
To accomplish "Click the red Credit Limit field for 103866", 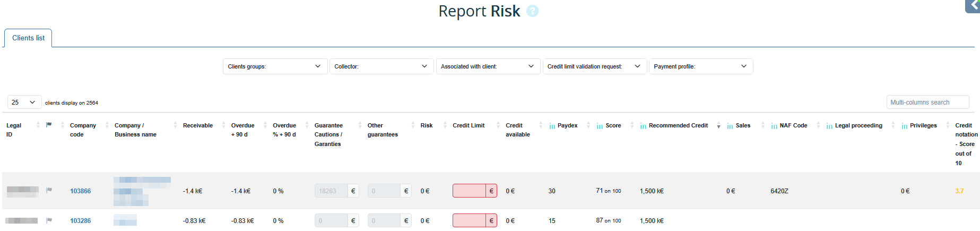I will click(469, 191).
